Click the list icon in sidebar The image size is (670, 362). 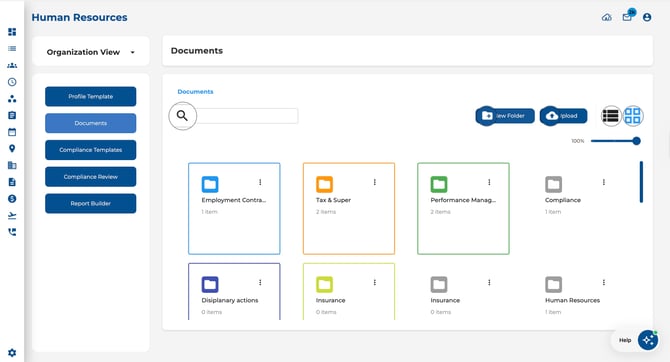pyautogui.click(x=12, y=49)
